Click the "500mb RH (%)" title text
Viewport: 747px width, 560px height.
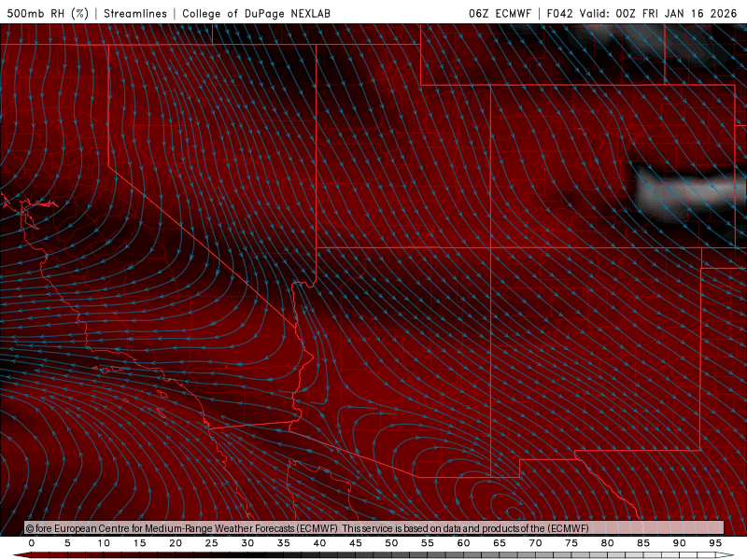tap(48, 13)
